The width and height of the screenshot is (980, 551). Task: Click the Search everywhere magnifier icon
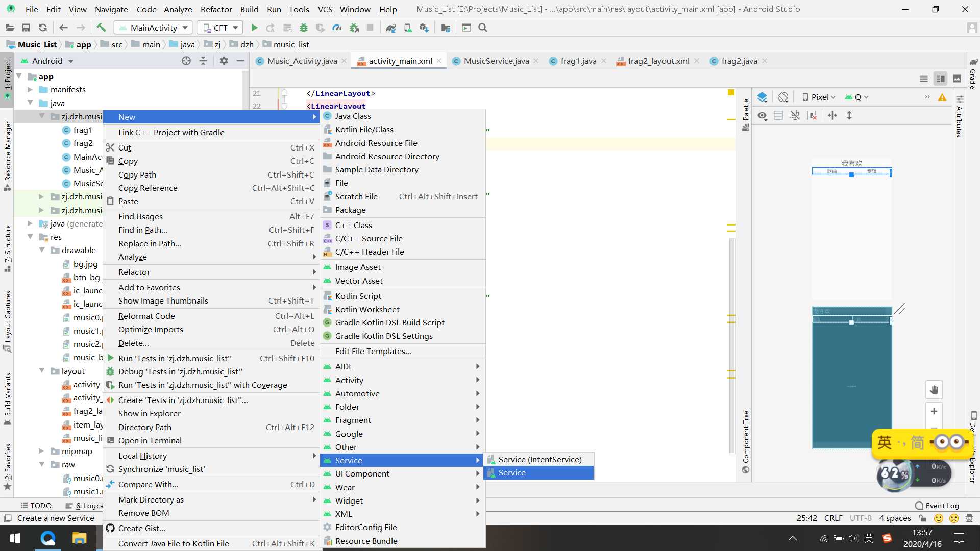pos(484,28)
